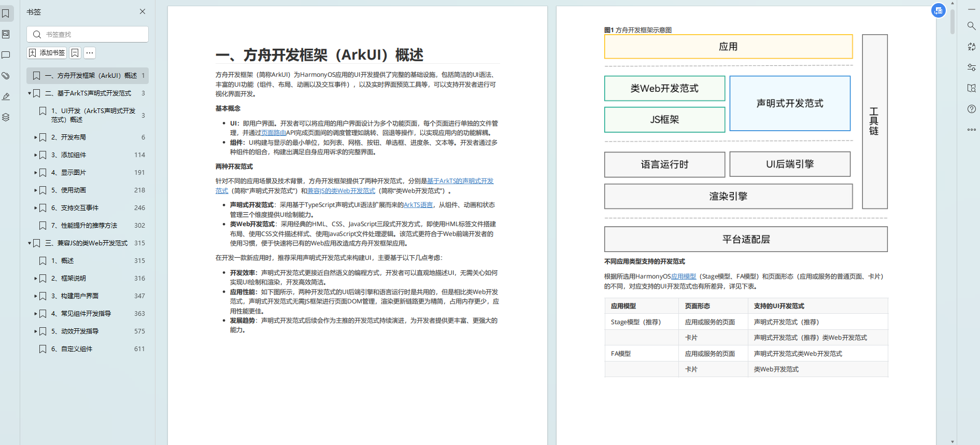
Task: Expand the 4、显示图片 bookmark
Action: (36, 173)
